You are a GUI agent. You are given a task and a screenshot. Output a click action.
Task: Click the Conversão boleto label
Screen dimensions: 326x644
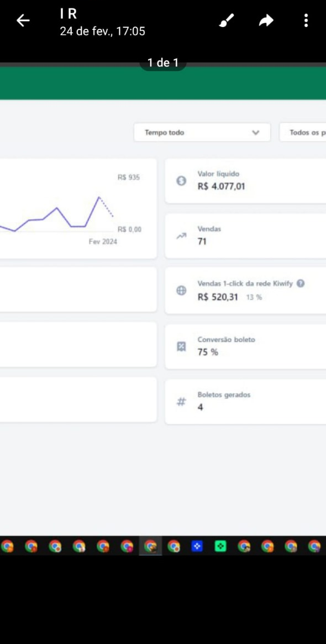point(227,340)
